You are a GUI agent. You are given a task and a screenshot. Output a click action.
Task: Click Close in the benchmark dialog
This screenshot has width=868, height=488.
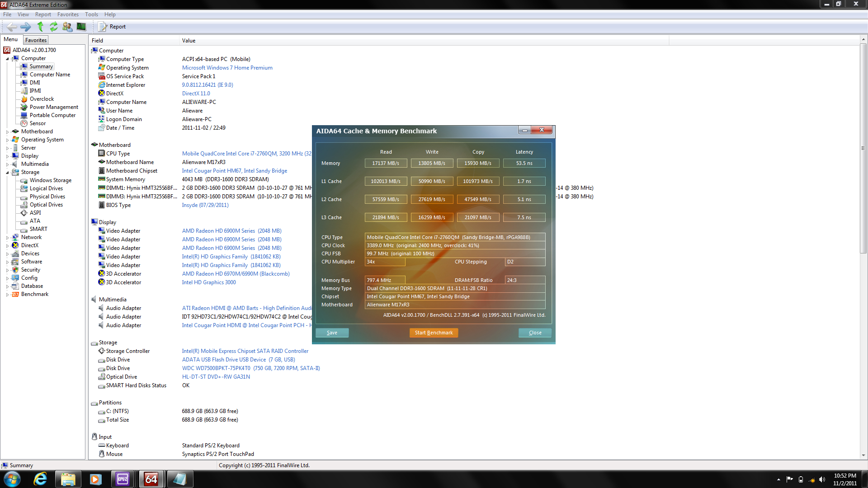click(535, 333)
